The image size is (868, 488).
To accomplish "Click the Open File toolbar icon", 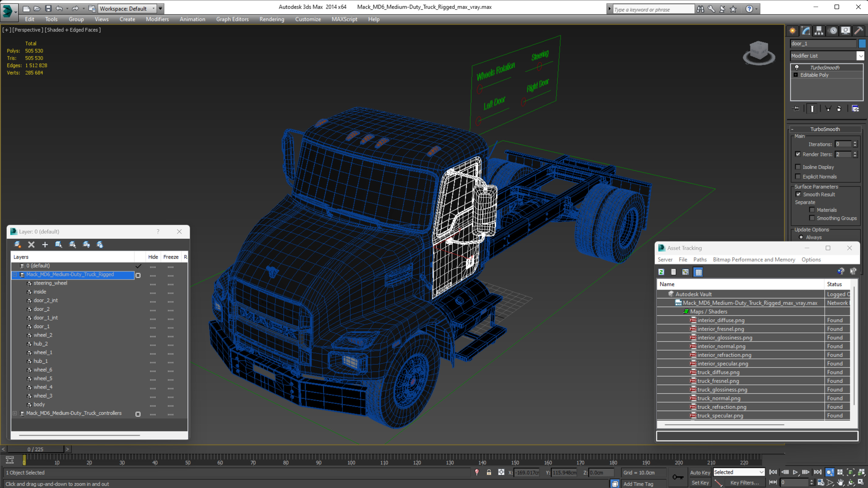I will point(37,9).
